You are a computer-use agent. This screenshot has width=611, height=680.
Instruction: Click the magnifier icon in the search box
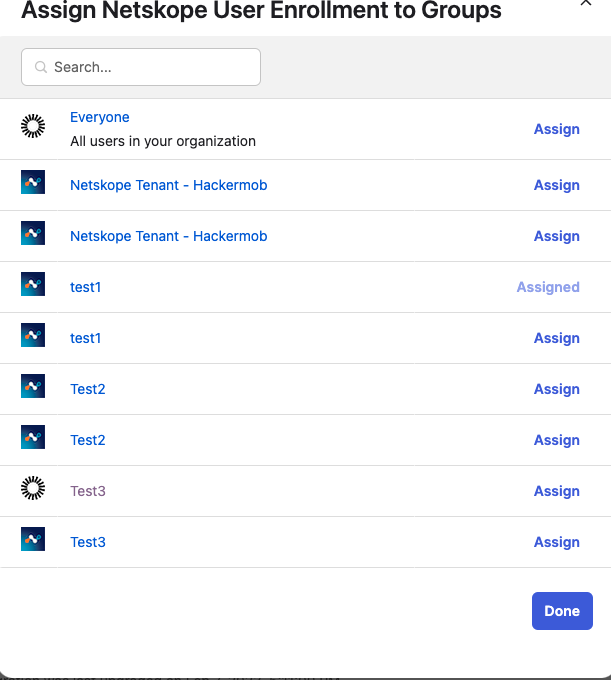[x=41, y=67]
